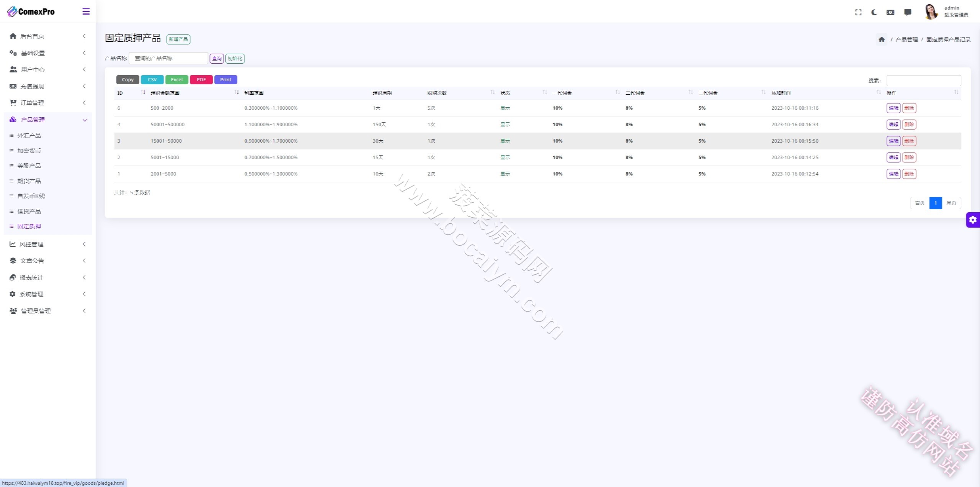Click the breadcrumb home icon
The image size is (980, 487).
tap(882, 39)
